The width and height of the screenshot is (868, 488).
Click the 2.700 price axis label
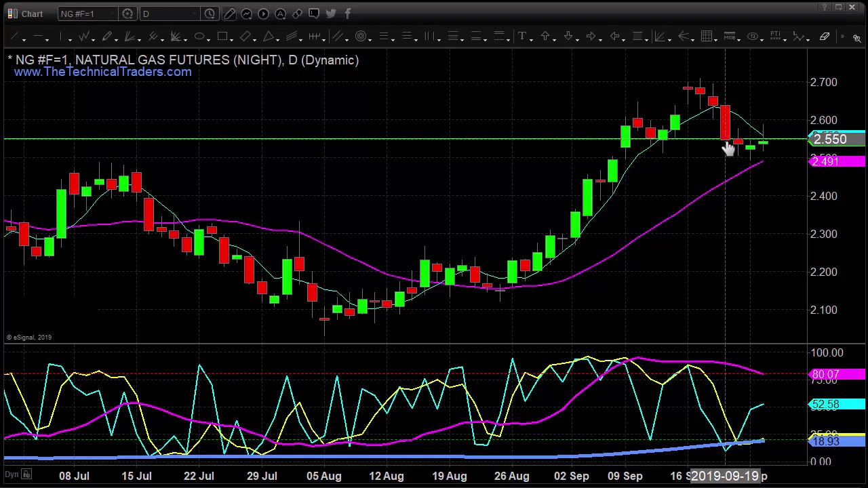point(824,82)
